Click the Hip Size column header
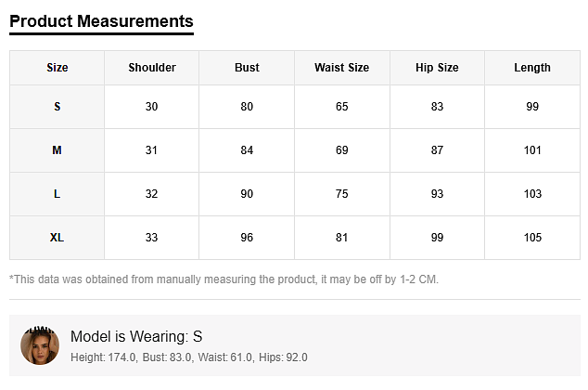Screen dimensions: 588x390 coord(437,68)
